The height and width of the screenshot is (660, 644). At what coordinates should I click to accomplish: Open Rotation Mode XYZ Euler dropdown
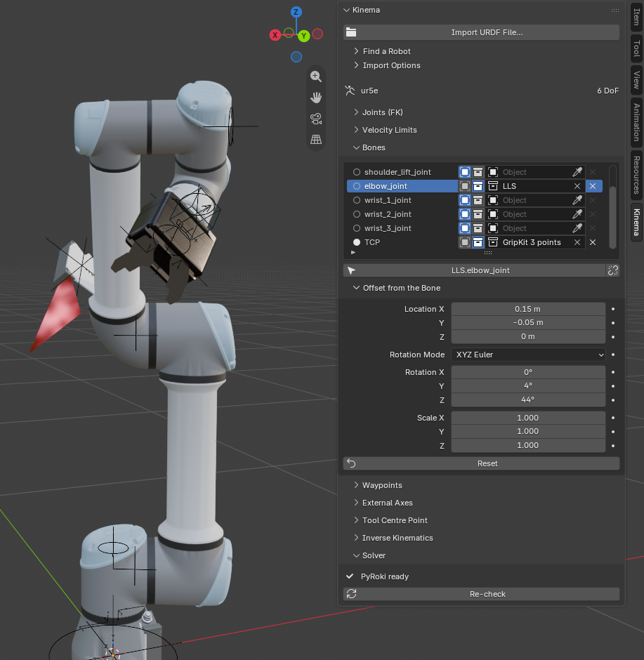point(528,355)
